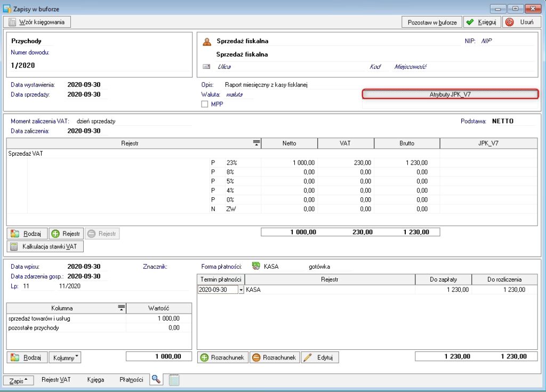Click the Edytuj pencil button
The image size is (546, 392).
320,357
